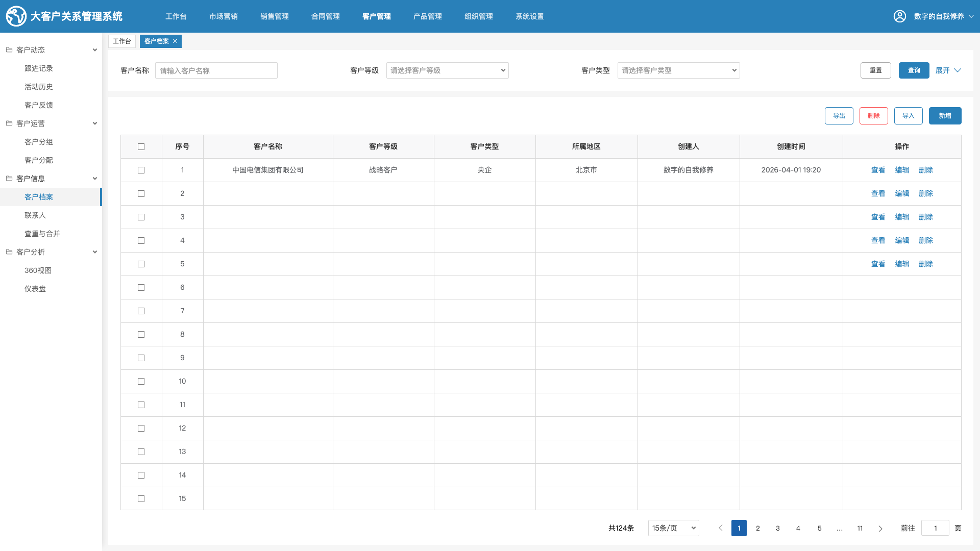Click the 新增 button
980x551 pixels.
(945, 116)
